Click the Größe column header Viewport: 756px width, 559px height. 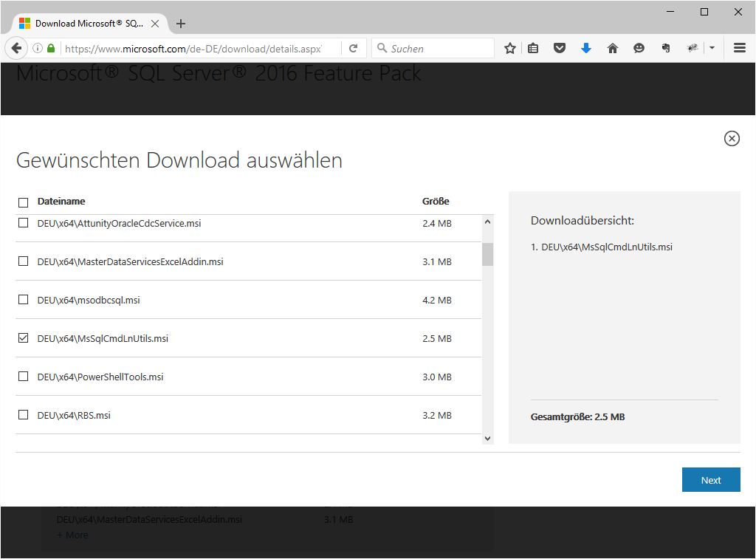pos(436,201)
